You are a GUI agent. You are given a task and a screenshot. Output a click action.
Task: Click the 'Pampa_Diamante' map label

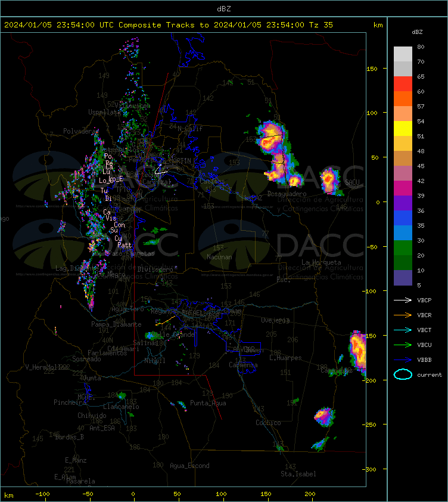tap(116, 324)
